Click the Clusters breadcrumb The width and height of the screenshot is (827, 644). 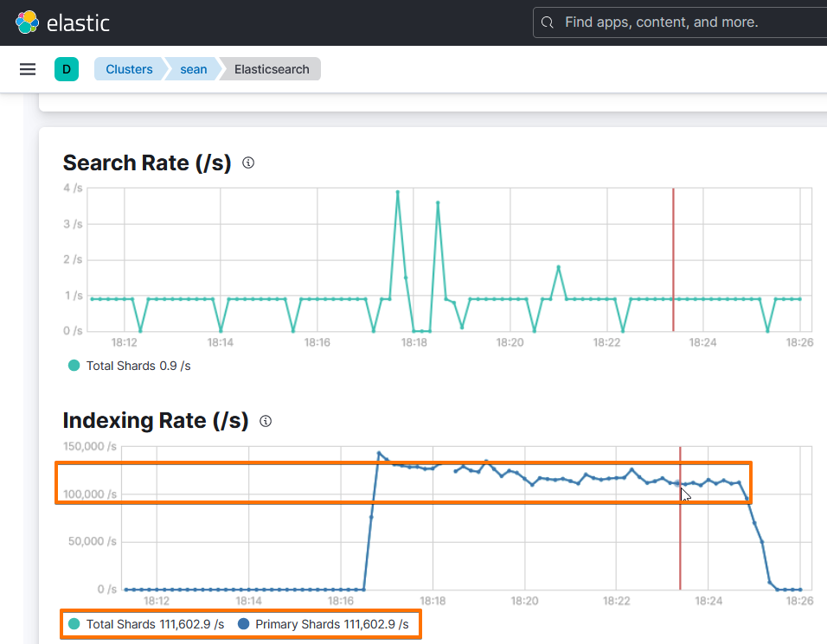click(x=129, y=69)
